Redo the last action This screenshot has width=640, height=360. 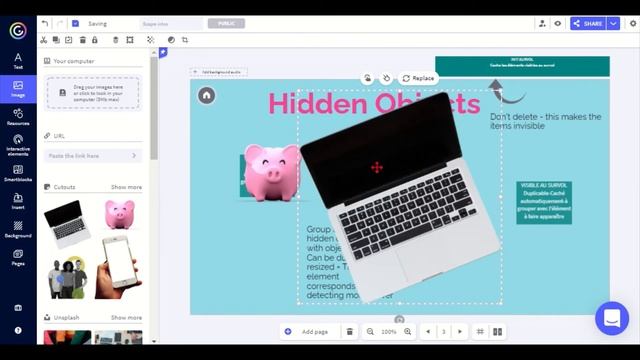point(60,24)
